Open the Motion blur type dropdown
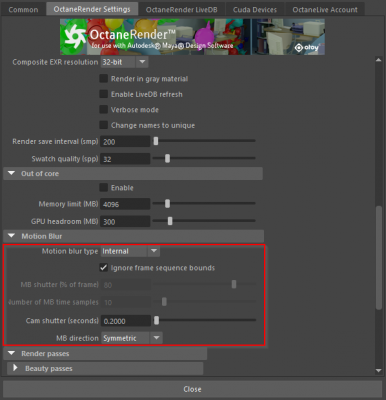386x400 pixels. point(130,251)
